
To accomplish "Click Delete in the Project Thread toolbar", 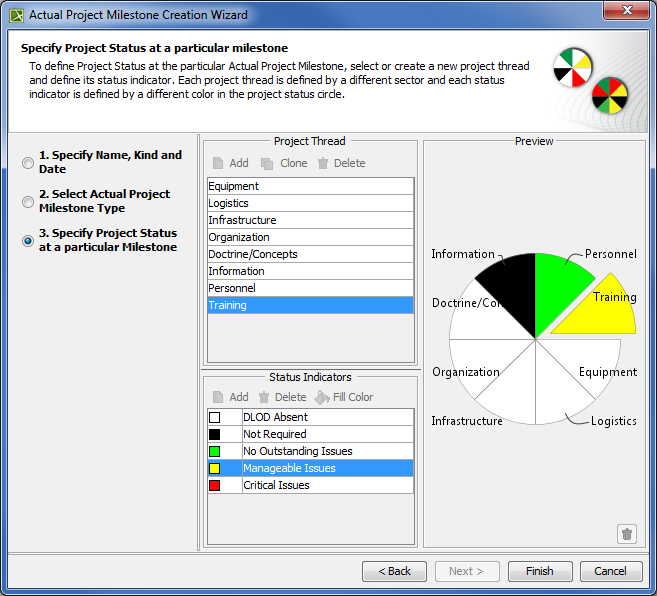I will click(x=341, y=163).
